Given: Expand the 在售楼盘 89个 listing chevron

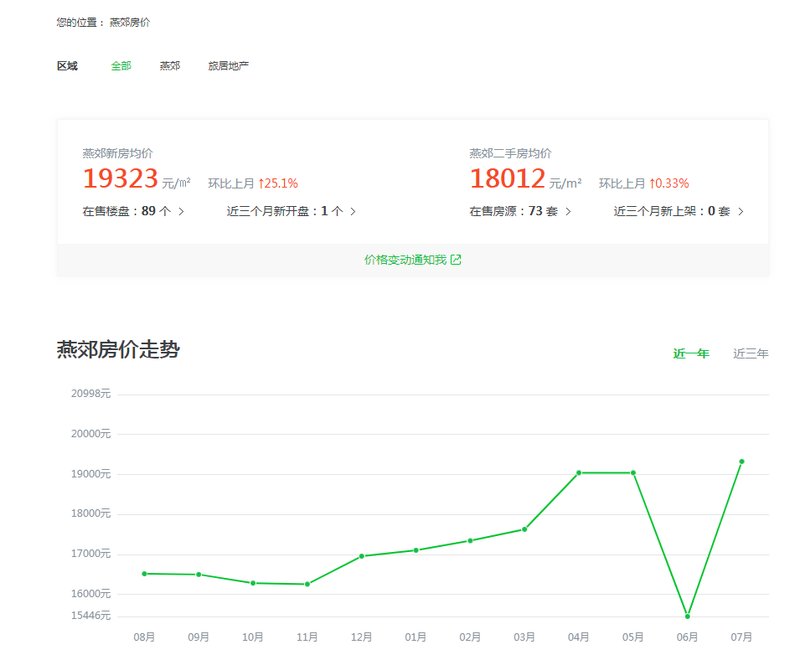Looking at the screenshot, I should (181, 212).
